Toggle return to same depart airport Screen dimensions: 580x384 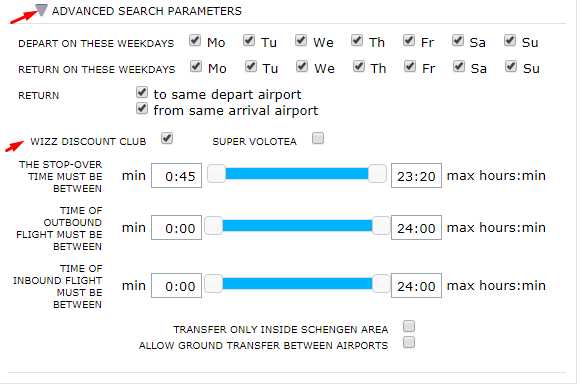pyautogui.click(x=142, y=92)
